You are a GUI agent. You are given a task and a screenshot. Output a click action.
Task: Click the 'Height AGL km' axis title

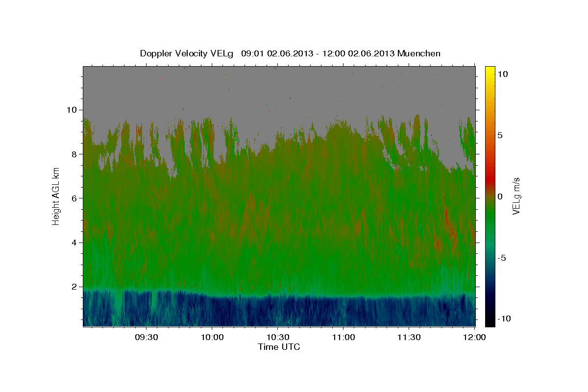[x=56, y=196]
